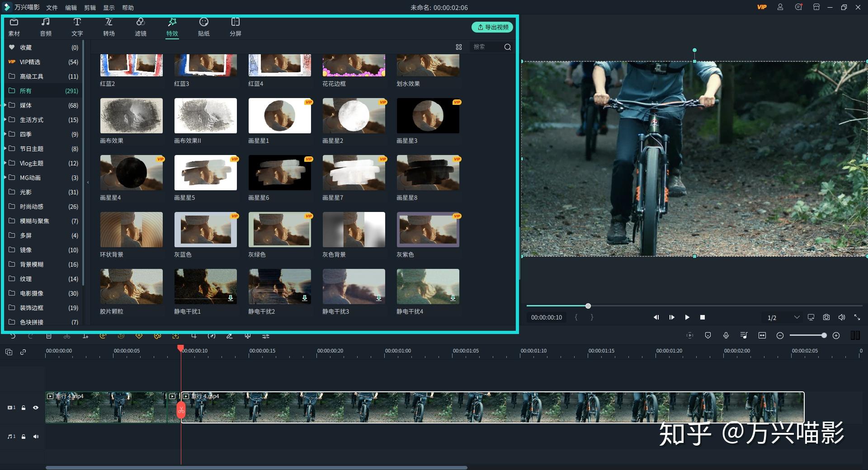Open the advanced adjust sliders icon
Screen dimensions: 868x470
pos(266,336)
